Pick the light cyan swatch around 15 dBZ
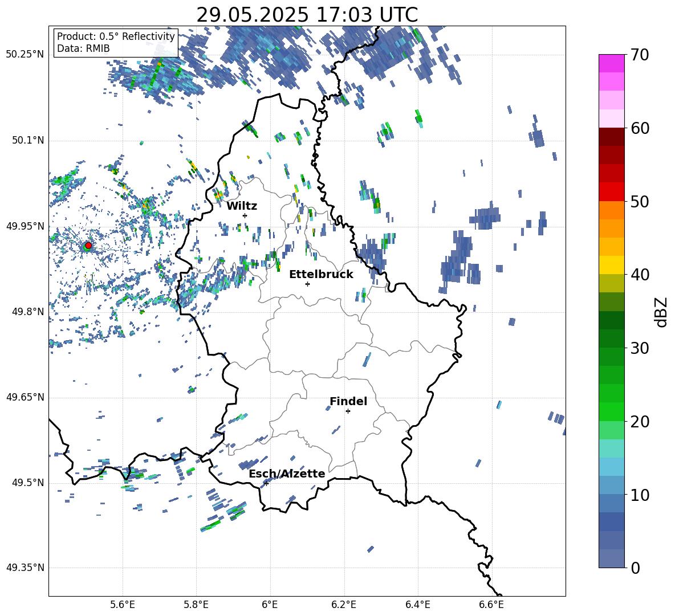The image size is (675, 616). point(612,448)
